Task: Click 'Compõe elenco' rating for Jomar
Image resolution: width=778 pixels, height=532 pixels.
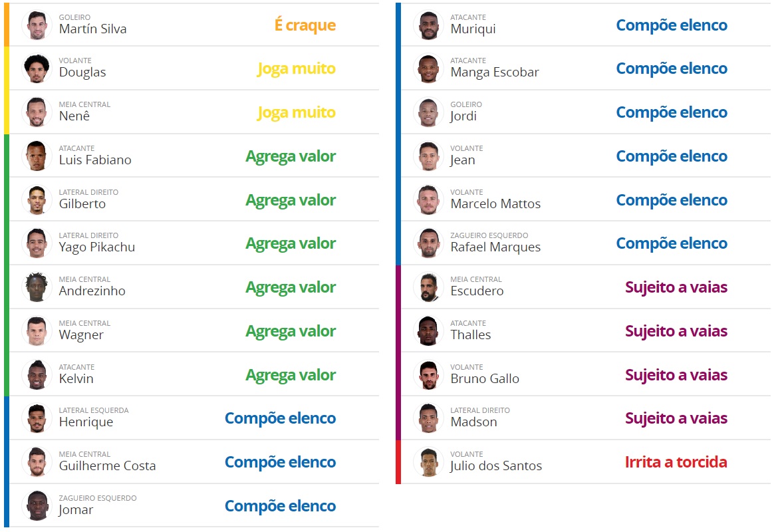Action: [x=280, y=506]
